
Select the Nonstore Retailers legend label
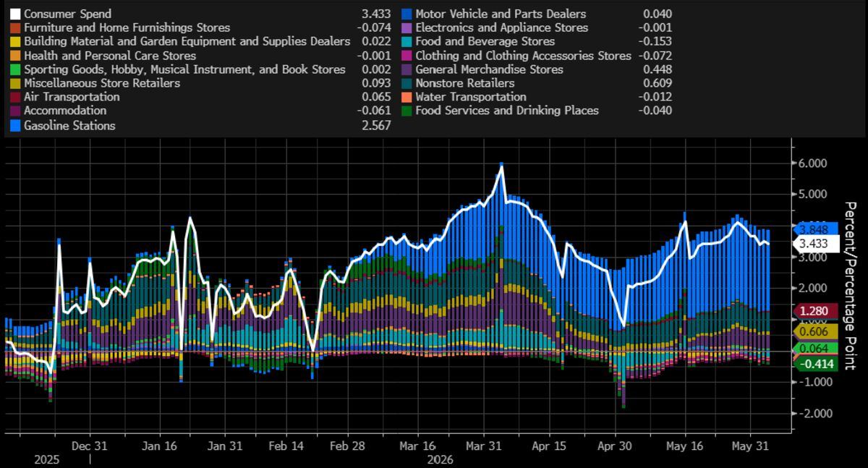(467, 83)
